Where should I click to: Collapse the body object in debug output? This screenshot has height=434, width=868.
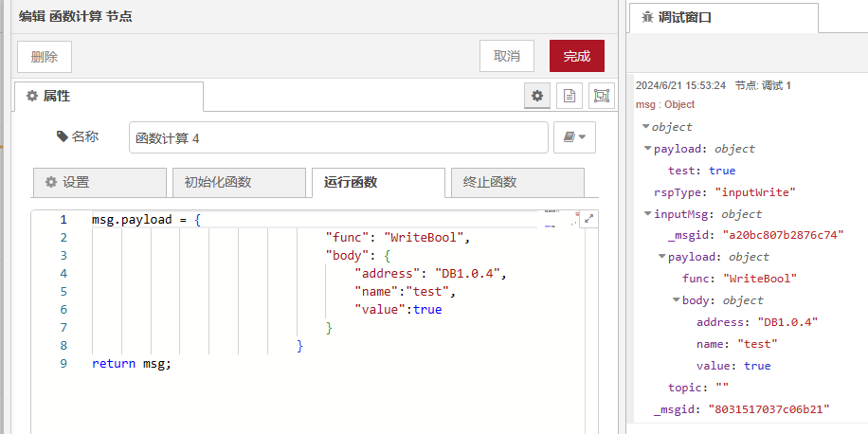[x=676, y=300]
